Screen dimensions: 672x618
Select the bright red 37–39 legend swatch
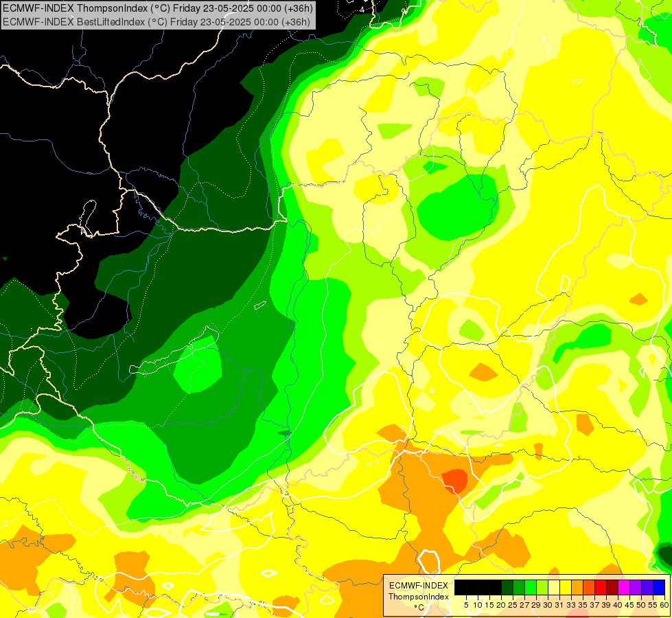click(x=601, y=587)
